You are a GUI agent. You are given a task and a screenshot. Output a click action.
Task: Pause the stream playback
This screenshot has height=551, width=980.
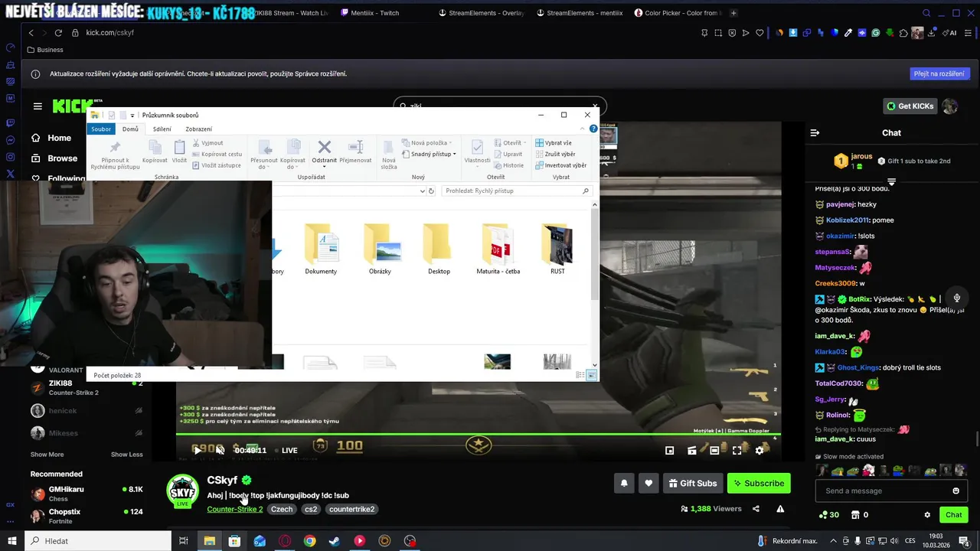point(198,450)
